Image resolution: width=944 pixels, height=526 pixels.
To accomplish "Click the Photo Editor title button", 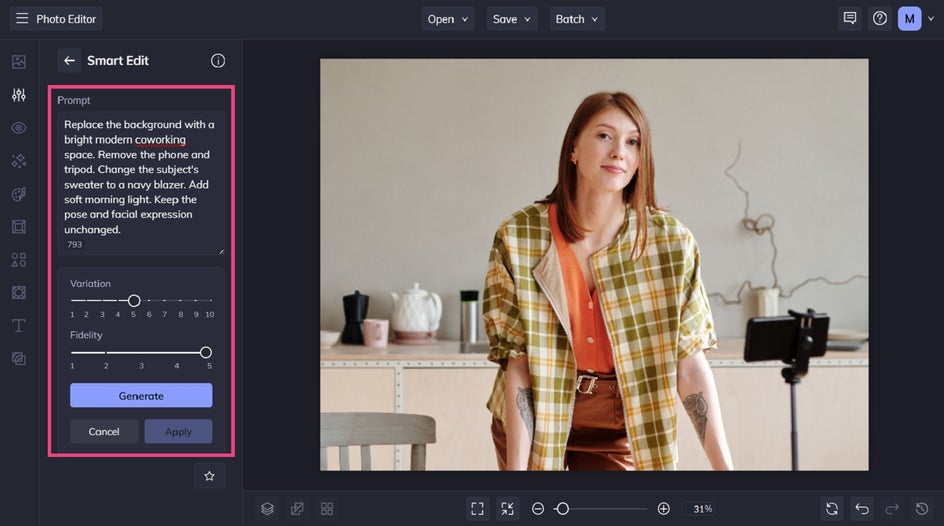I will tap(55, 19).
